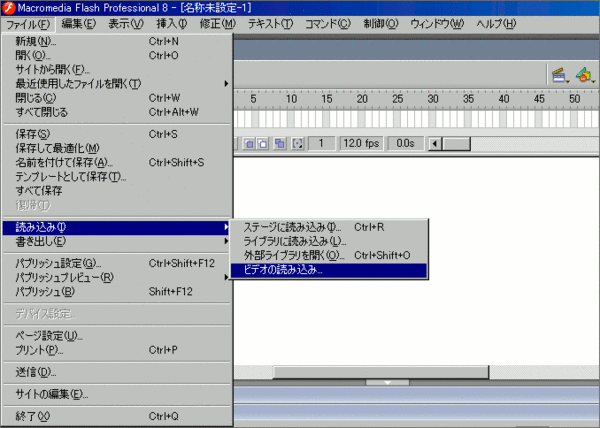Viewport: 600px width, 428px height.
Task: Open the コマンド(C) menu
Action: 328,24
